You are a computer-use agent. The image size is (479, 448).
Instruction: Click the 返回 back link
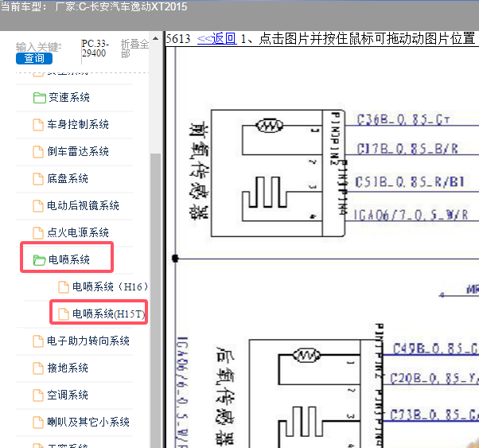coord(217,39)
